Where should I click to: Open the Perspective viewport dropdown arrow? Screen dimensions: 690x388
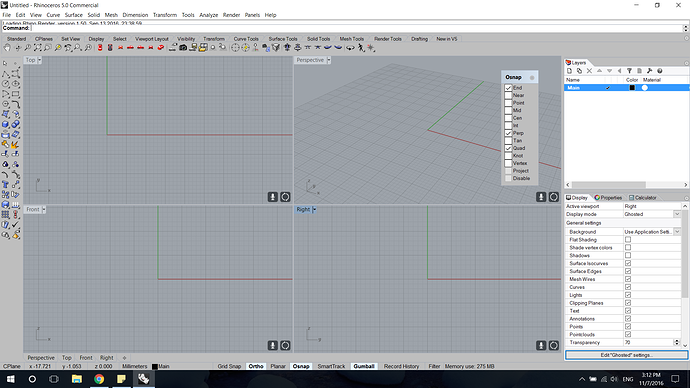(329, 60)
